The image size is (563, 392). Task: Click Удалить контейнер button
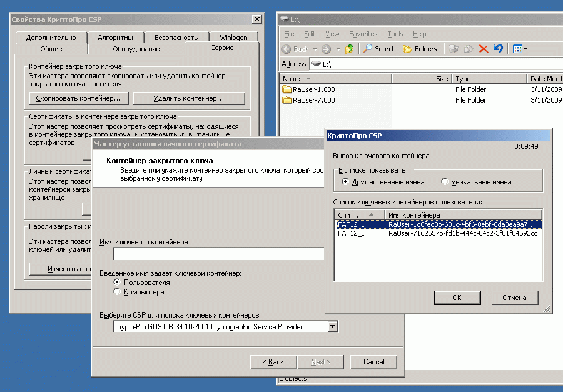tap(189, 98)
